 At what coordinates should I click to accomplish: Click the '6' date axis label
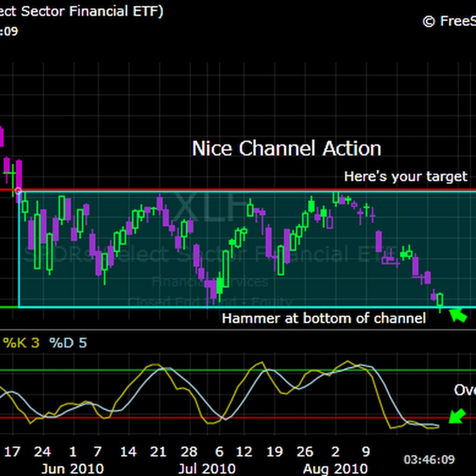pyautogui.click(x=219, y=452)
